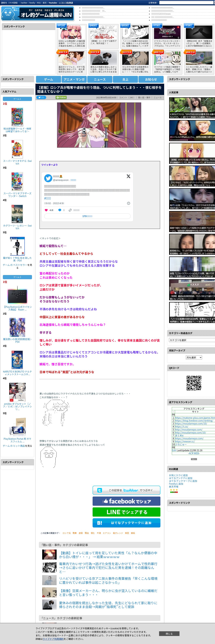Click the 龍が如く７外伝 PS4 product link
Image resolution: width=215 pixels, height=644 pixels.
[17, 259]
